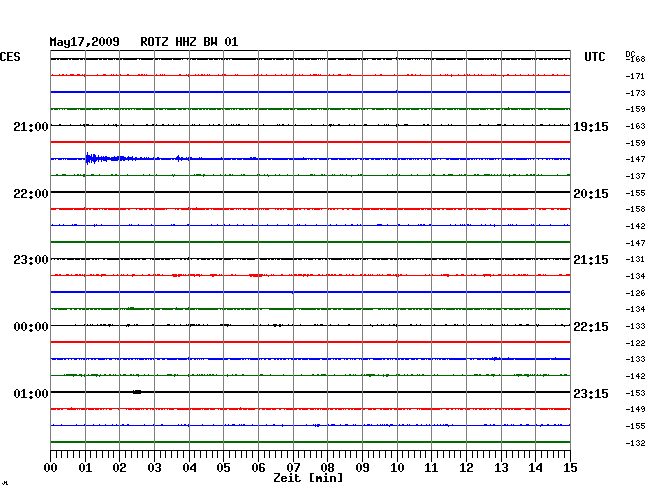Click minute tick label 10 on the axis
This screenshot has height=494, width=650.
point(397,468)
